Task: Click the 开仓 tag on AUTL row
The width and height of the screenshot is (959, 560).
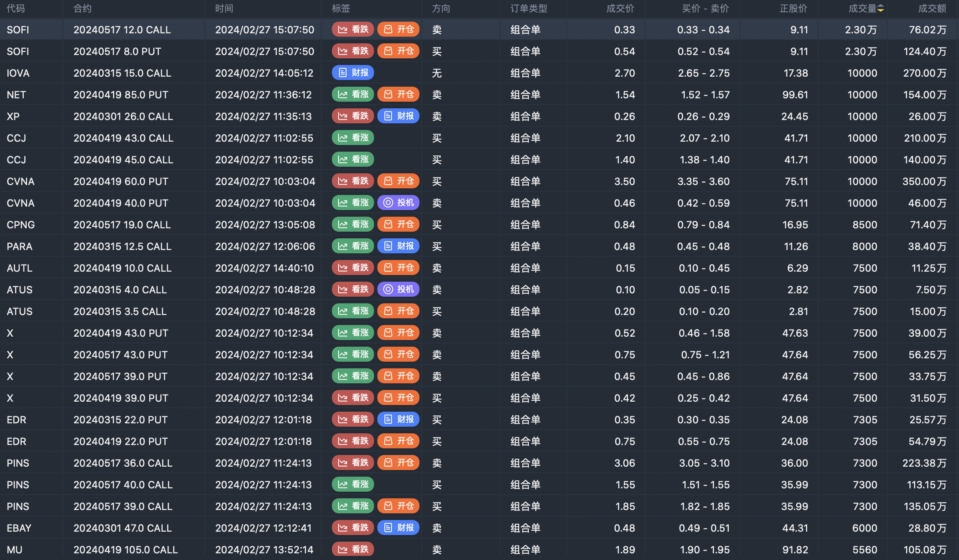Action: click(398, 268)
